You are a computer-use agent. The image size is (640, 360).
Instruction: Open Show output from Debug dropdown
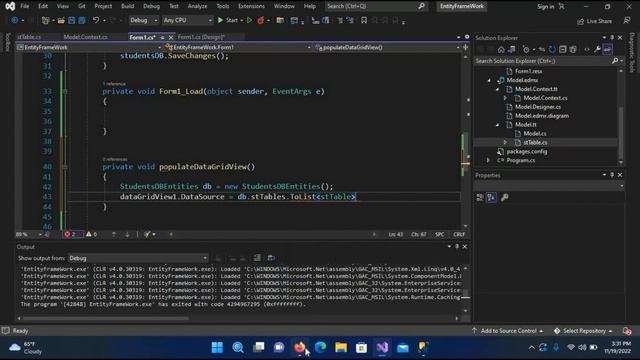click(x=138, y=258)
